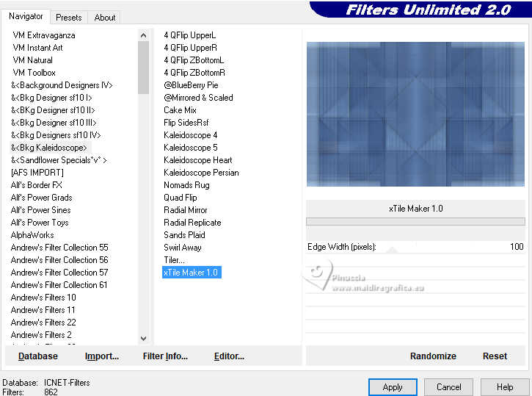Click the category list scrollbar thumb

pos(144,68)
